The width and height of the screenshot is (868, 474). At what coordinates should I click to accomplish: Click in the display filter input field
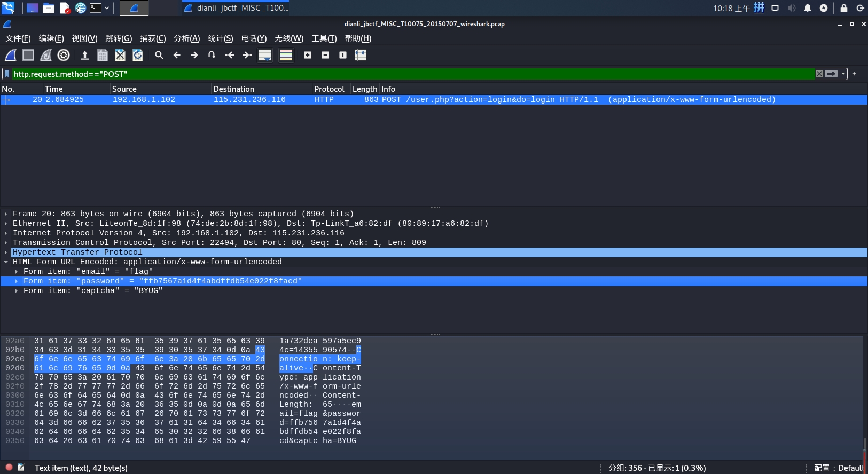click(413, 74)
